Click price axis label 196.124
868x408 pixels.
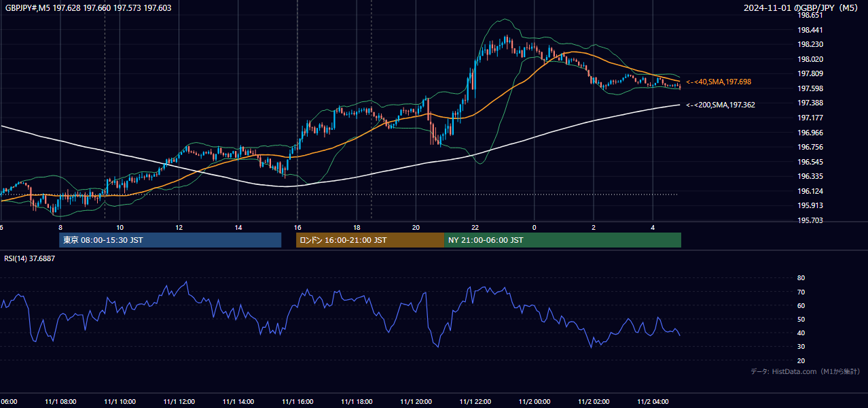point(810,191)
